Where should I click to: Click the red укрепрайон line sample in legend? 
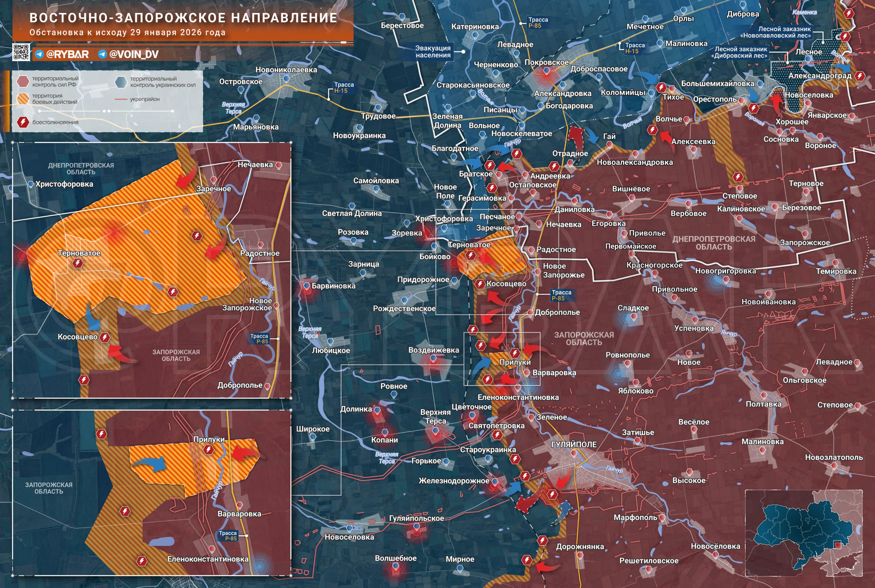[x=121, y=99]
